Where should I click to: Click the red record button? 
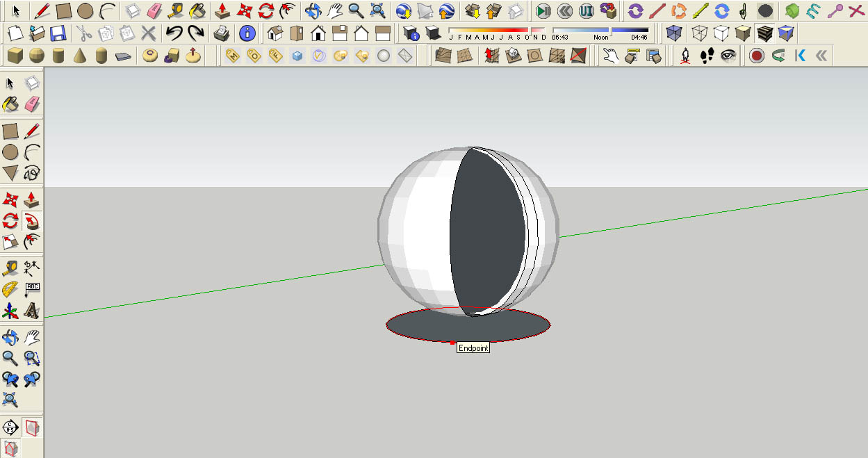tap(757, 56)
